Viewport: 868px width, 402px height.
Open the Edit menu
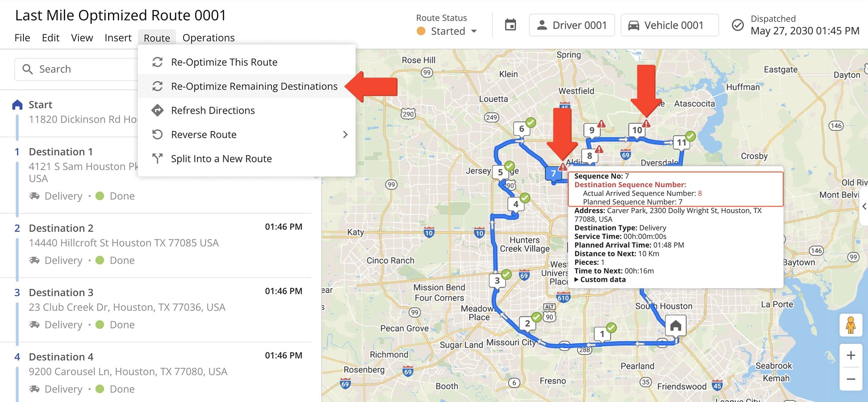50,38
